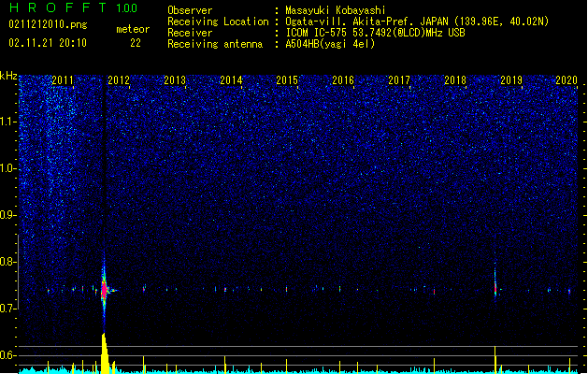
Task: Click the 2017 time axis marker
Action: pos(399,80)
